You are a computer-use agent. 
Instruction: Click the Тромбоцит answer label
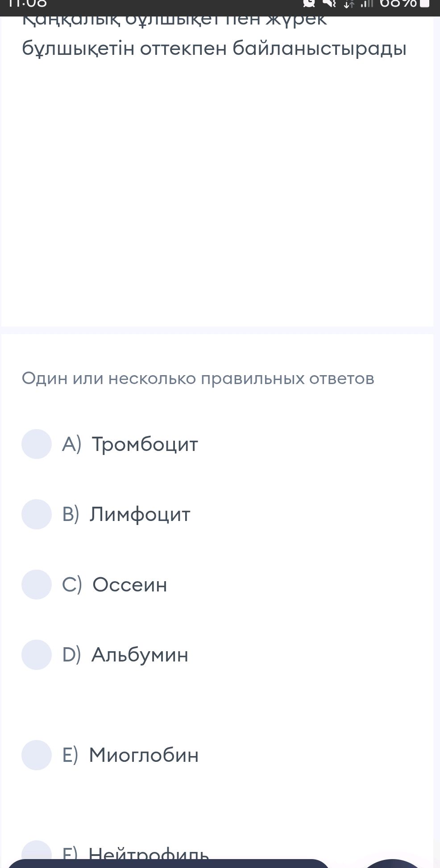coord(144,444)
